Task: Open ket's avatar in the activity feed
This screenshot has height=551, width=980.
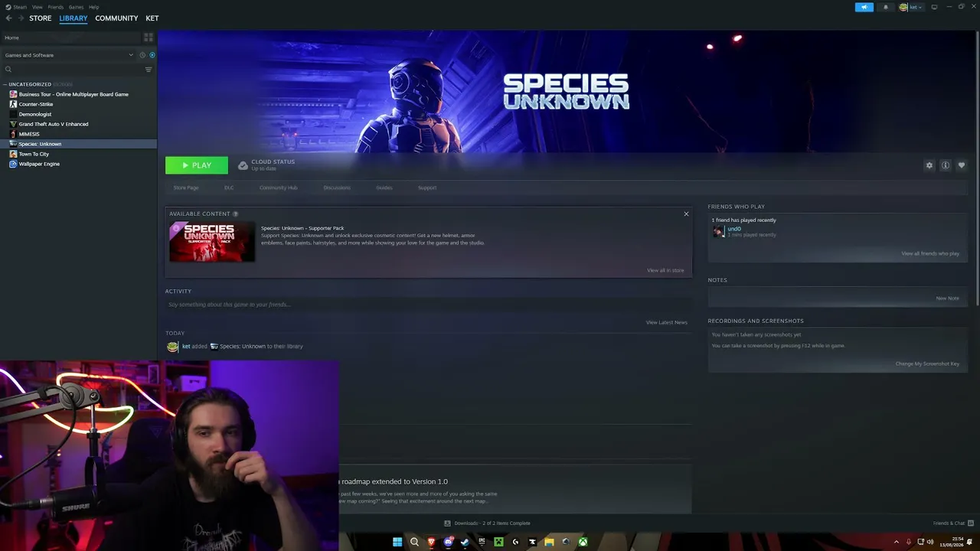Action: tap(173, 347)
